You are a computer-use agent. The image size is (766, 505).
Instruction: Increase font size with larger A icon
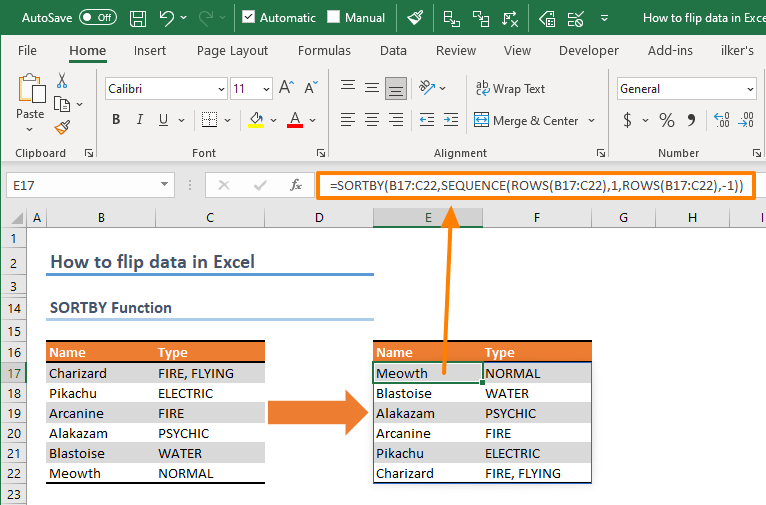point(286,88)
